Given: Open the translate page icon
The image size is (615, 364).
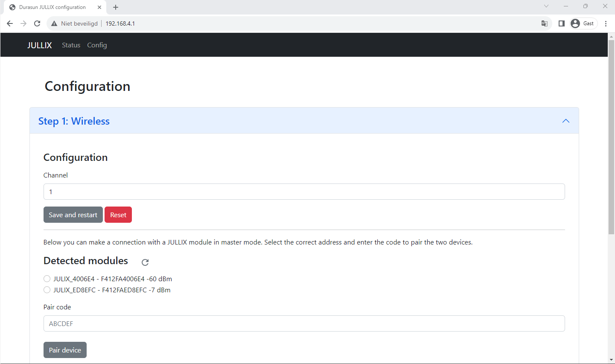Looking at the screenshot, I should [x=544, y=23].
